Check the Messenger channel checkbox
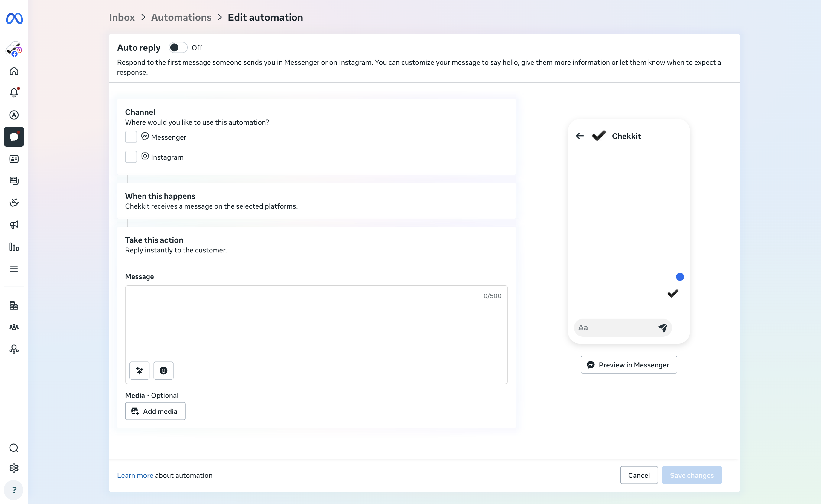Screen dimensions: 821x504 131,137
